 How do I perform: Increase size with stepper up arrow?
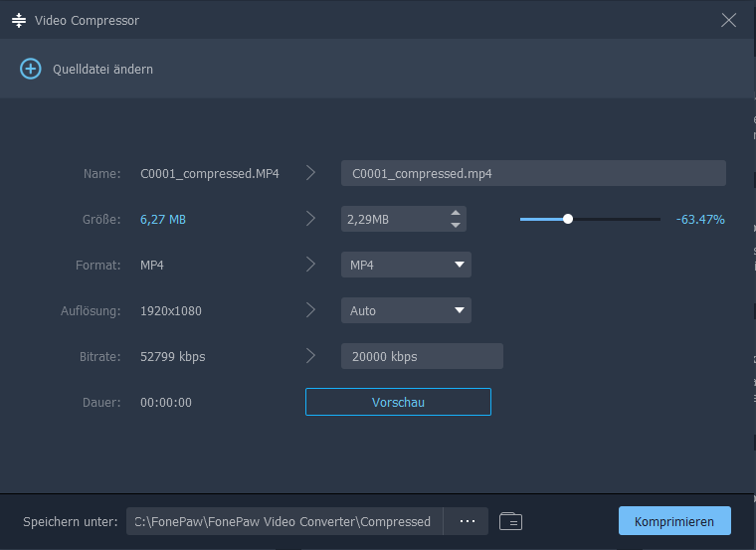[x=456, y=213]
